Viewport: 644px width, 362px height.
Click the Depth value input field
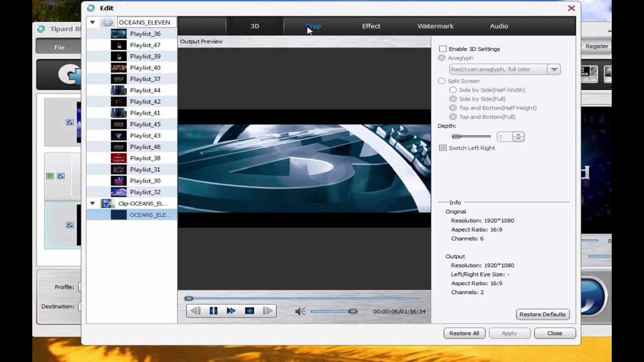[505, 137]
